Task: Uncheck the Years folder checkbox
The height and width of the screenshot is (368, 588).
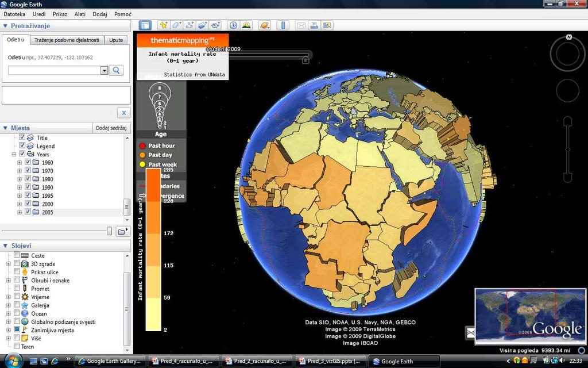Action: pyautogui.click(x=22, y=154)
